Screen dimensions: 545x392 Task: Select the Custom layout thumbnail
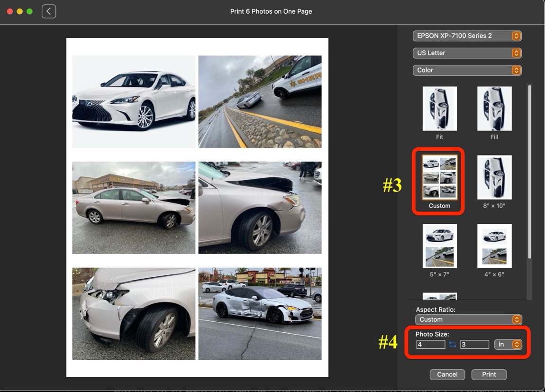440,178
